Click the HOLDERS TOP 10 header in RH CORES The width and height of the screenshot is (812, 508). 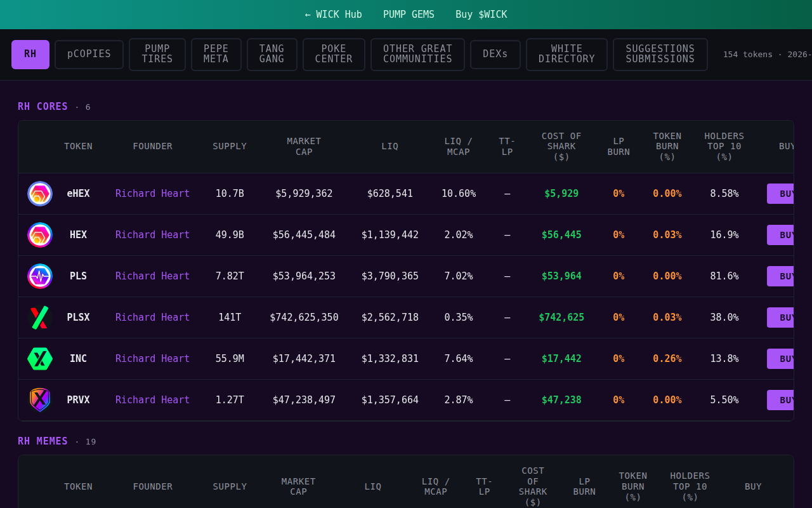724,147
